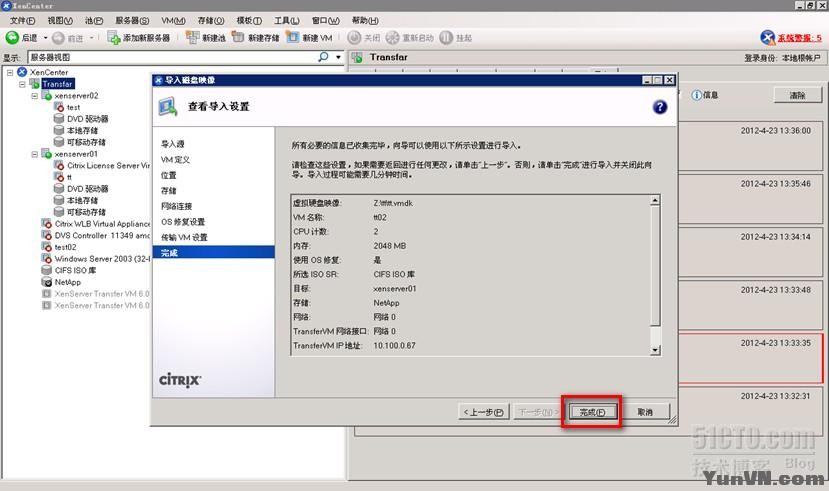Open the 服务器(S) menu

(x=132, y=21)
